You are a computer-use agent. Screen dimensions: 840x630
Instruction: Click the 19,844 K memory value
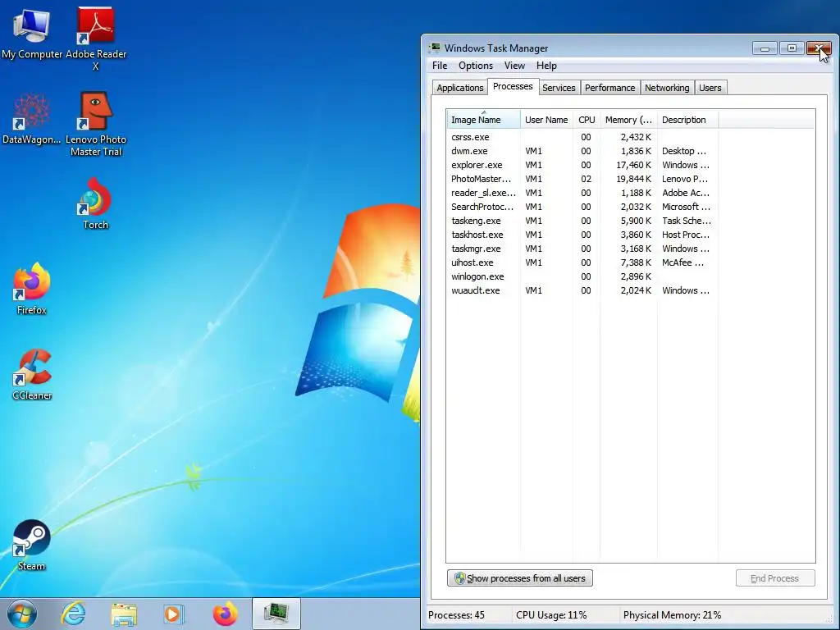click(x=634, y=179)
